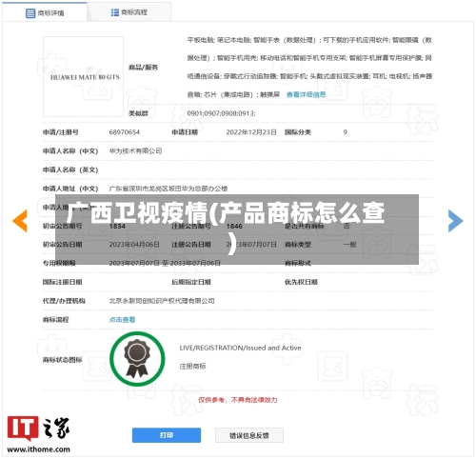The width and height of the screenshot is (476, 459).
Task: Open the 商标详情 tab
Action: [x=45, y=12]
